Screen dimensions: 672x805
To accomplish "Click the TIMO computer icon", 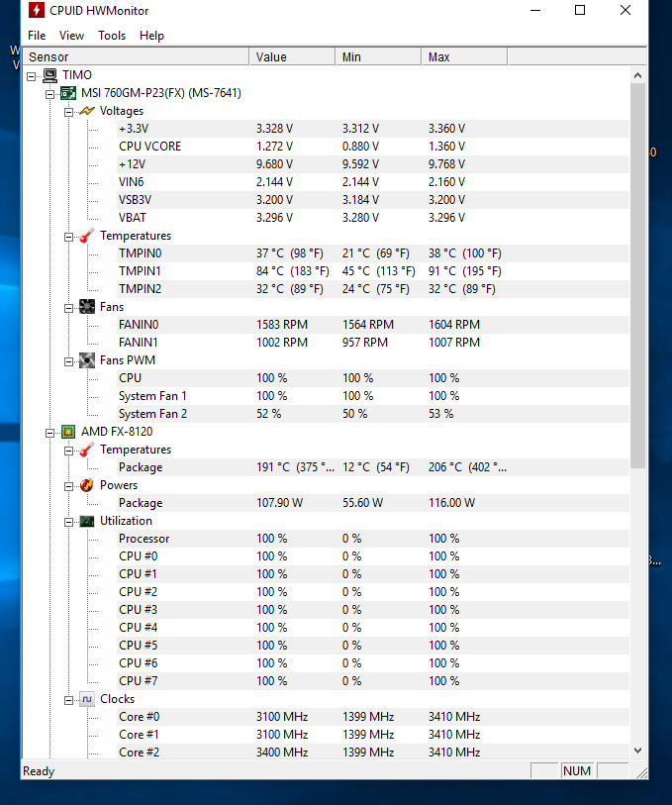I will 49,75.
